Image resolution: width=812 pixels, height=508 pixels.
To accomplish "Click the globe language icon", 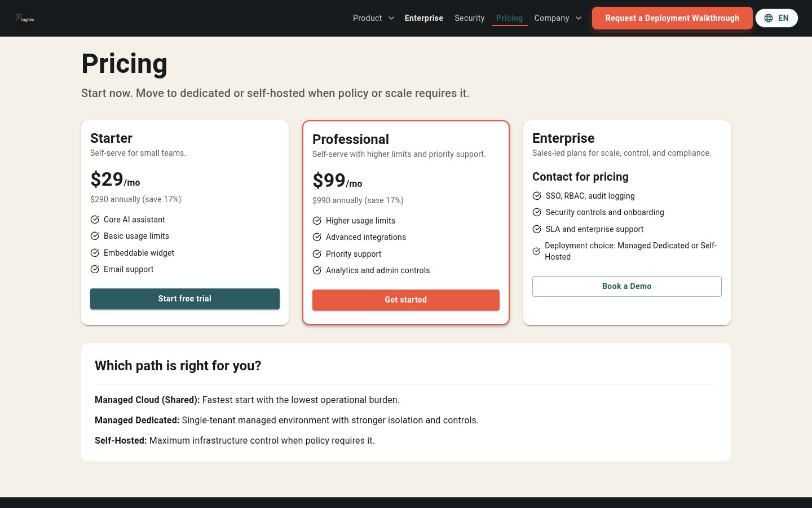I will click(x=769, y=18).
